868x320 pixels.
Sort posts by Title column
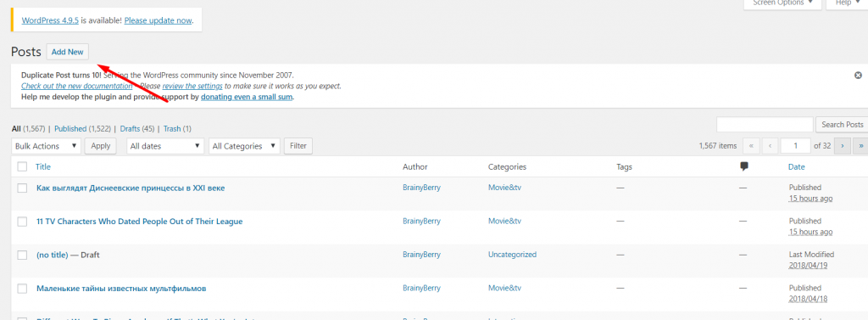[43, 166]
